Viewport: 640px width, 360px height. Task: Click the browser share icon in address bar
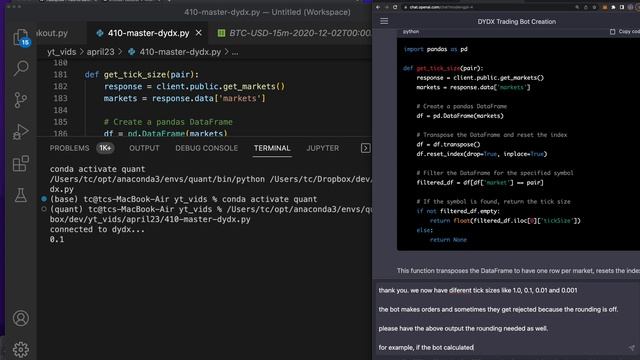(x=586, y=7)
